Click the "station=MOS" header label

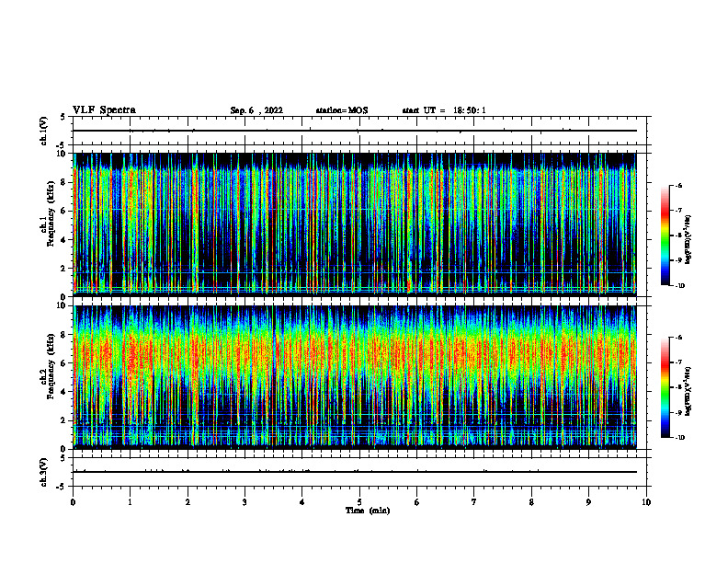[x=342, y=110]
